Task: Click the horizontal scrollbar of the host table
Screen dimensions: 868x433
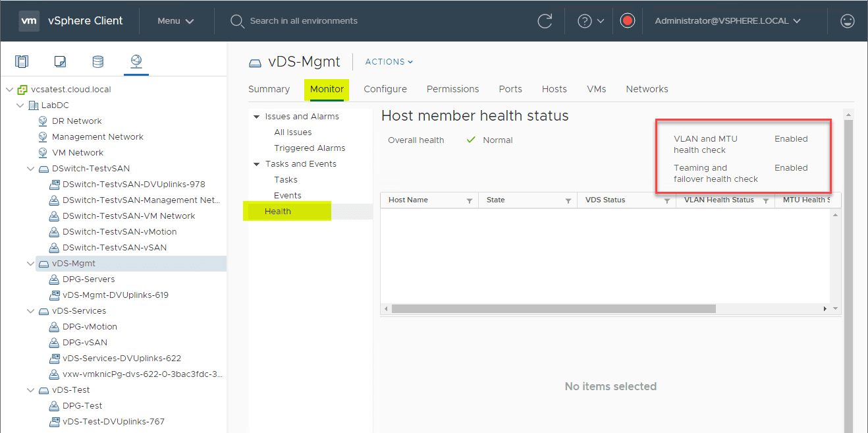Action: [x=553, y=308]
